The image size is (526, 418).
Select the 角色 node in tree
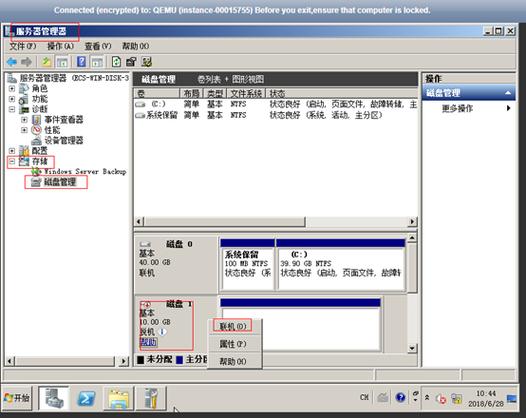click(40, 89)
